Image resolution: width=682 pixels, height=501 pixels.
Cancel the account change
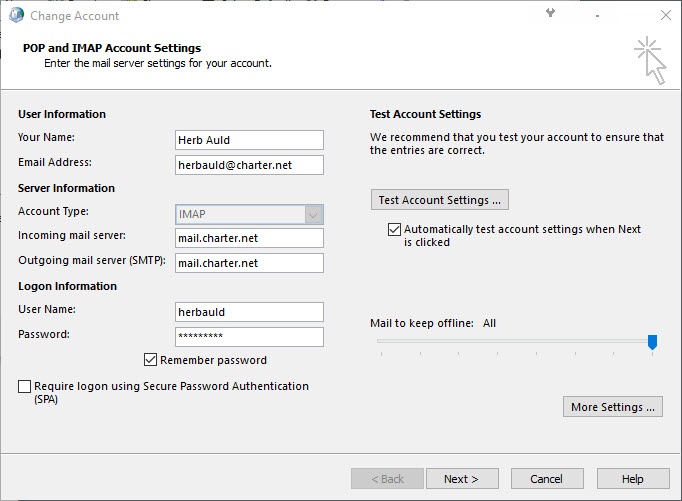coord(546,479)
